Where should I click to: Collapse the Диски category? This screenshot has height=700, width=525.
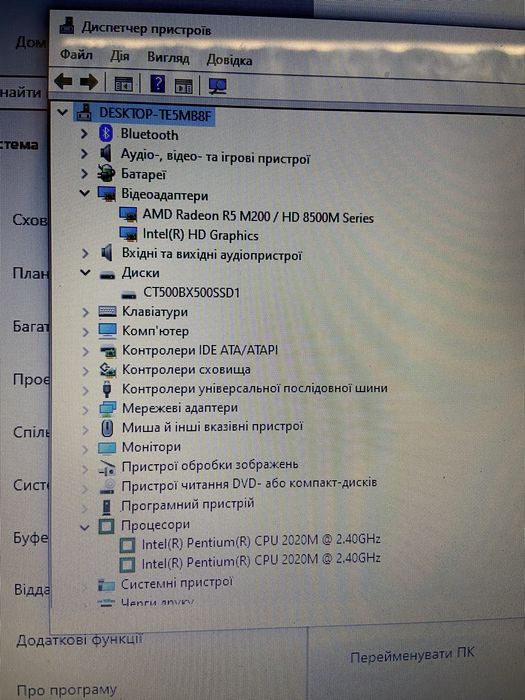tap(85, 272)
